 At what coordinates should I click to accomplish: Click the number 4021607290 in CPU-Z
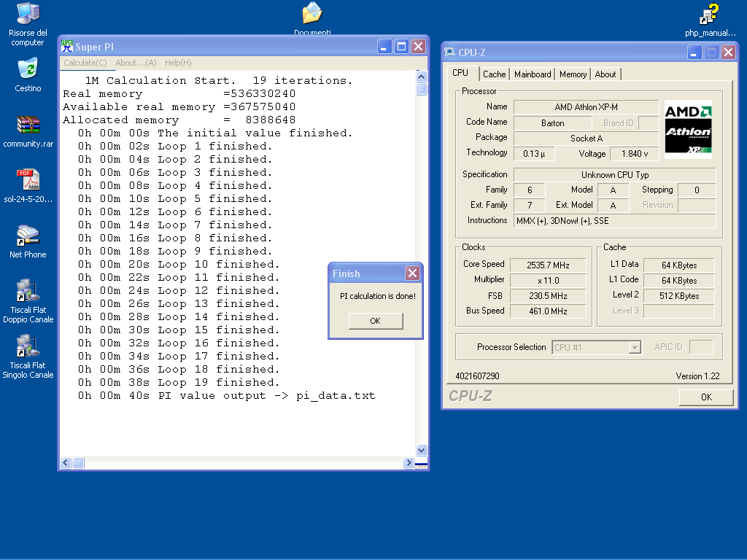click(477, 376)
